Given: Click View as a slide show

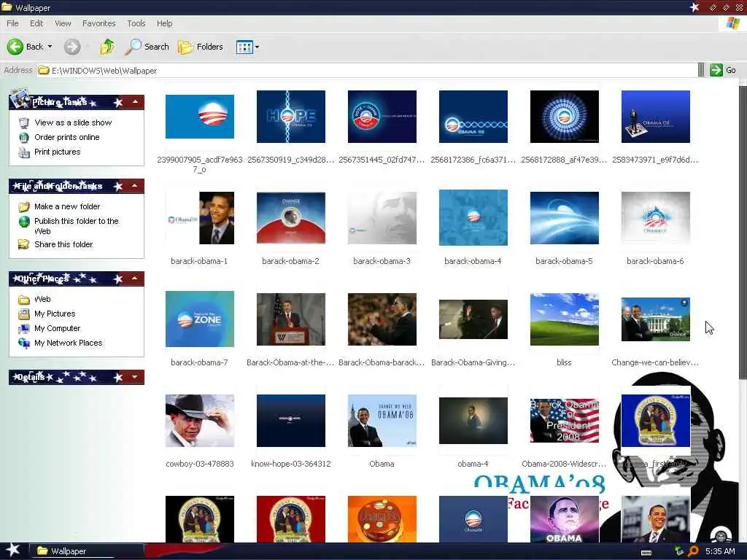Looking at the screenshot, I should pyautogui.click(x=73, y=122).
